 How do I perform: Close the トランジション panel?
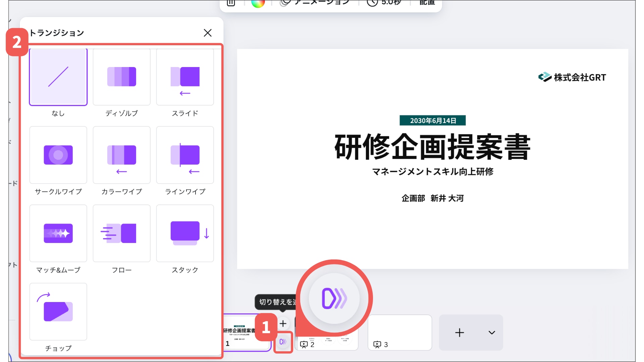tap(208, 33)
